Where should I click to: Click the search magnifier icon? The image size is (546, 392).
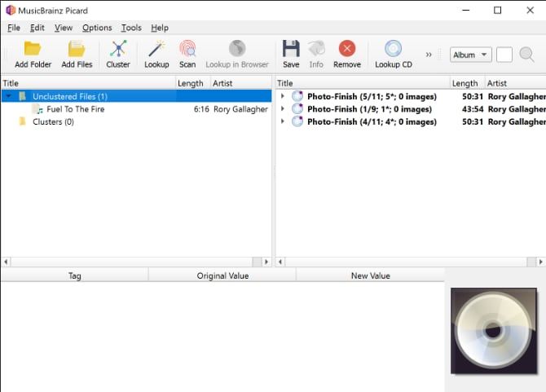point(526,55)
